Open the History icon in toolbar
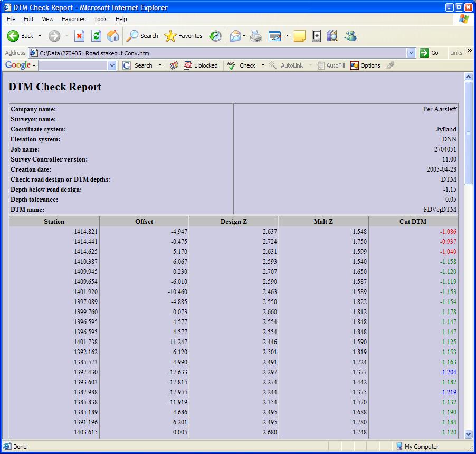The width and height of the screenshot is (476, 454). point(215,36)
